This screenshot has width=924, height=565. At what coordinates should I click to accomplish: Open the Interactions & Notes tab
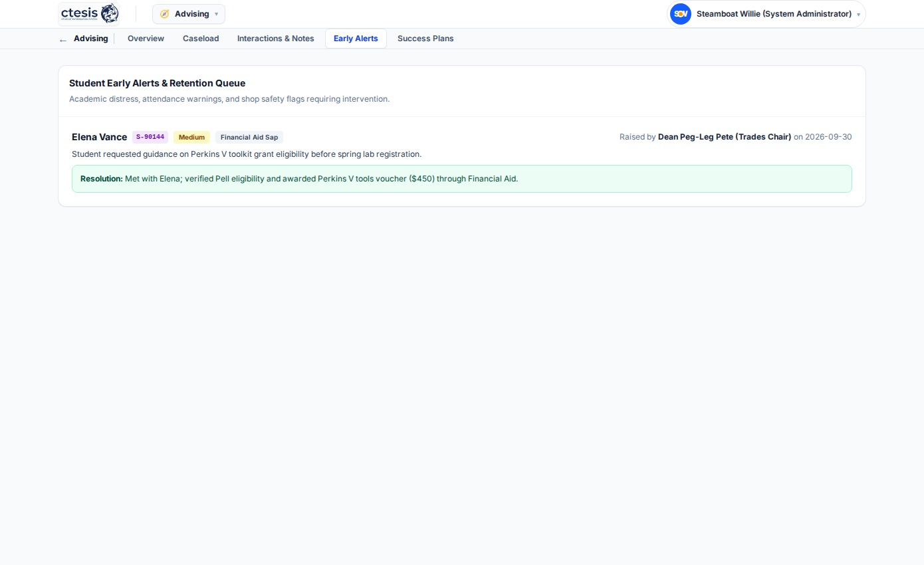click(x=276, y=39)
